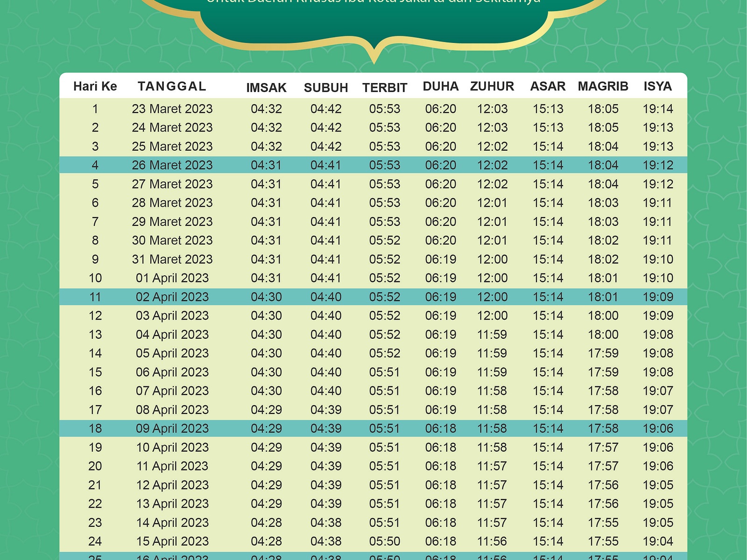The width and height of the screenshot is (747, 560).
Task: Click Terbit time 05:50 for 15 April
Action: point(385,541)
